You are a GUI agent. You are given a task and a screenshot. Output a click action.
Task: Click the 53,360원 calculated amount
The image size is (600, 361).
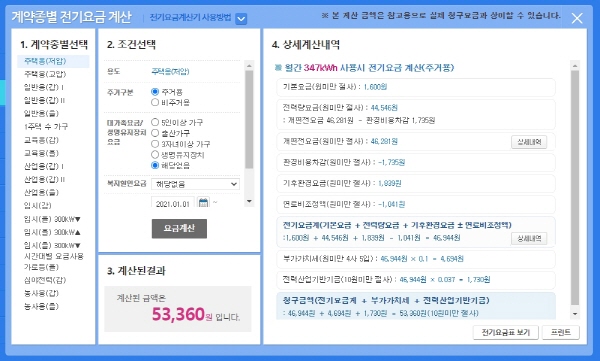tap(182, 314)
